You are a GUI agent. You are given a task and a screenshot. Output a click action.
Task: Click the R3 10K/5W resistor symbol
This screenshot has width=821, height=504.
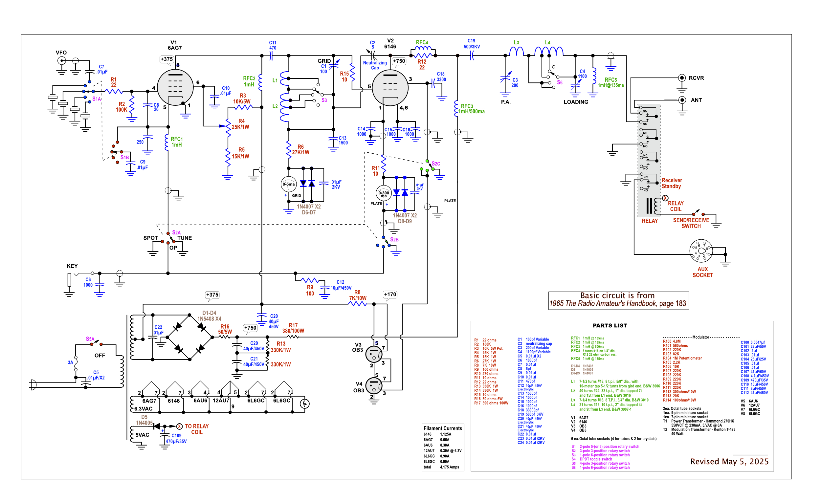(x=243, y=107)
